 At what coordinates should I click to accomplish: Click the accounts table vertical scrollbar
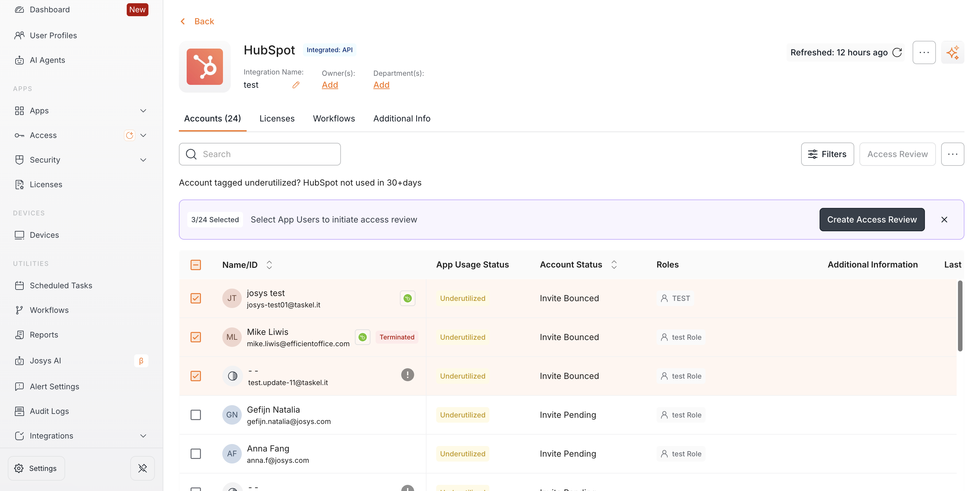click(960, 316)
